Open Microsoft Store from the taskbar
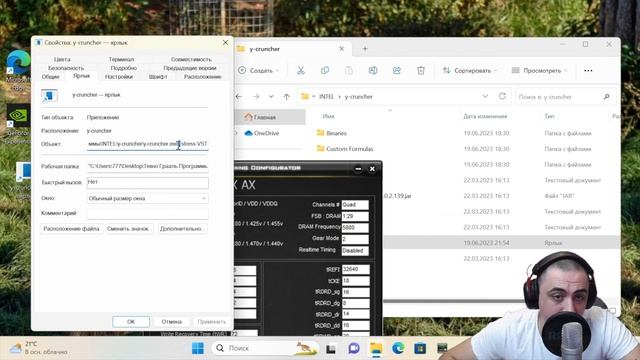Image resolution: width=640 pixels, height=360 pixels. [x=420, y=348]
